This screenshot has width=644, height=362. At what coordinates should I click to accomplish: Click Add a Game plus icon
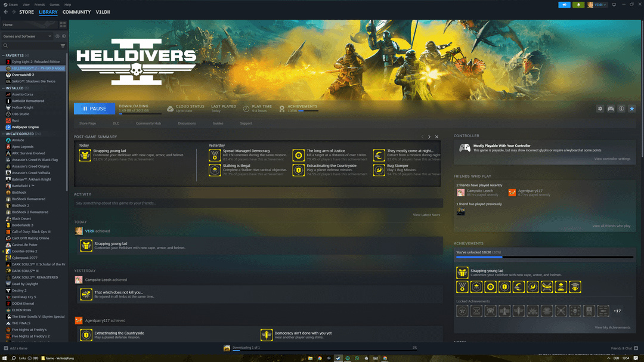(x=6, y=348)
